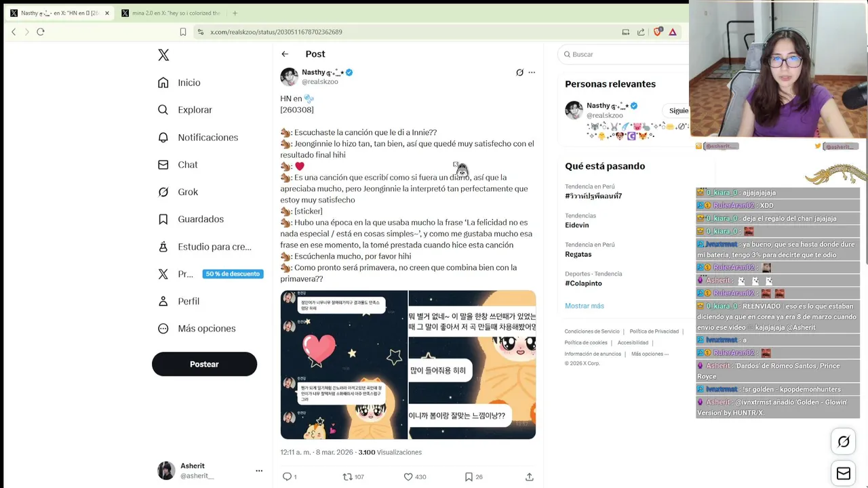The height and width of the screenshot is (488, 868).
Task: Open Perfil in the sidebar
Action: coord(178,301)
